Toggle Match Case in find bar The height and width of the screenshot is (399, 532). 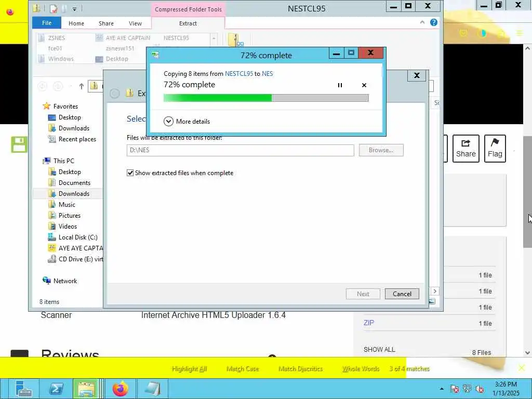243,369
